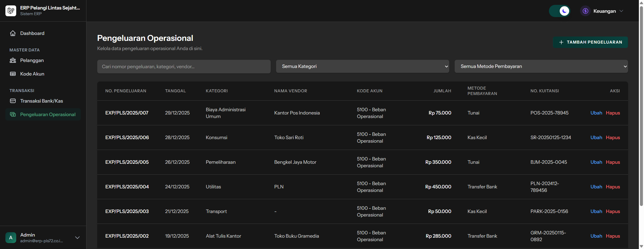Click the Transaksi Bank/Kas card icon
Viewport: 644px width, 249px height.
point(13,101)
